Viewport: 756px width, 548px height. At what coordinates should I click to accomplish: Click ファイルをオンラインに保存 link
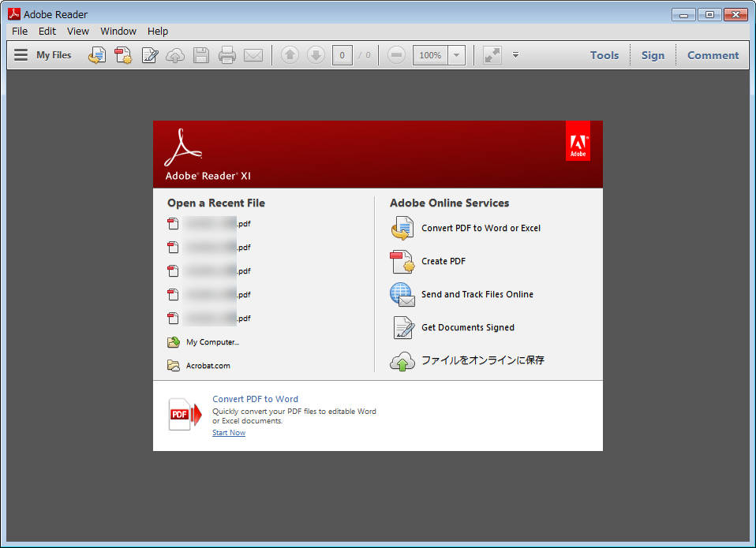coord(483,360)
